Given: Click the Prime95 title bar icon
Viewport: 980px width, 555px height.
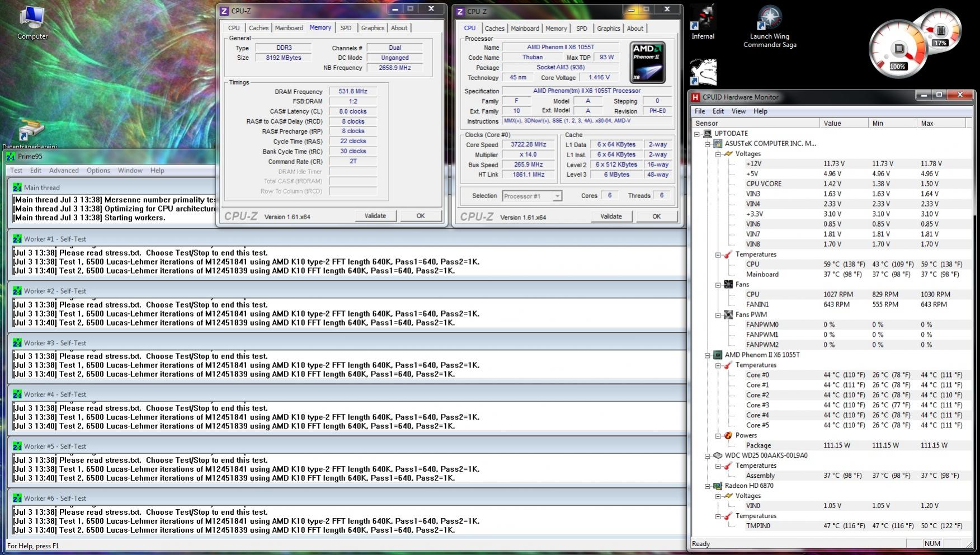Looking at the screenshot, I should coord(11,157).
